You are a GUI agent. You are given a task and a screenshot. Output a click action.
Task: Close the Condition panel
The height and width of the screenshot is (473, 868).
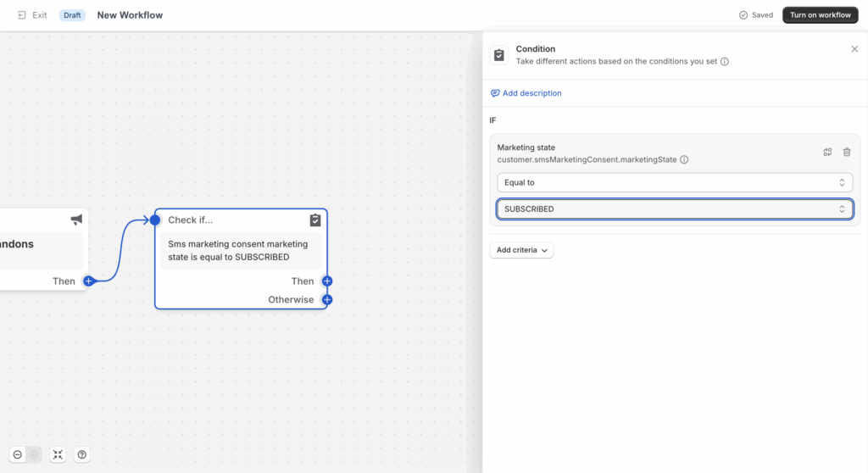pos(854,48)
